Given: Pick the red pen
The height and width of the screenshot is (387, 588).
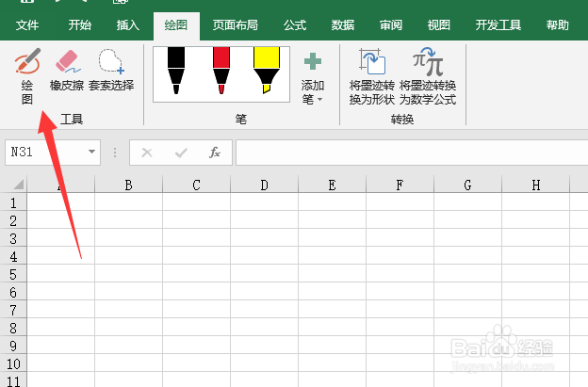Looking at the screenshot, I should [x=221, y=71].
